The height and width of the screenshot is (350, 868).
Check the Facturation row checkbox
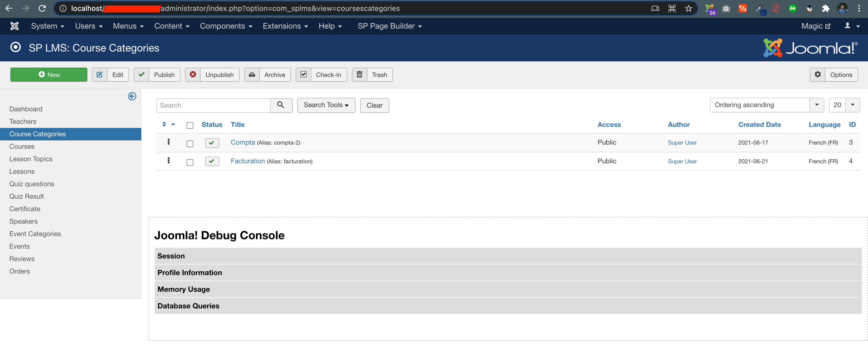[190, 162]
